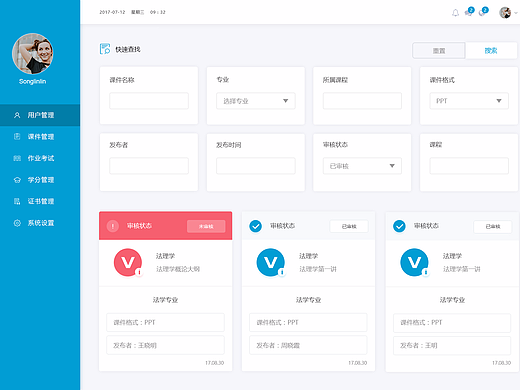Click info badge on 王明's card V icon

426,272
